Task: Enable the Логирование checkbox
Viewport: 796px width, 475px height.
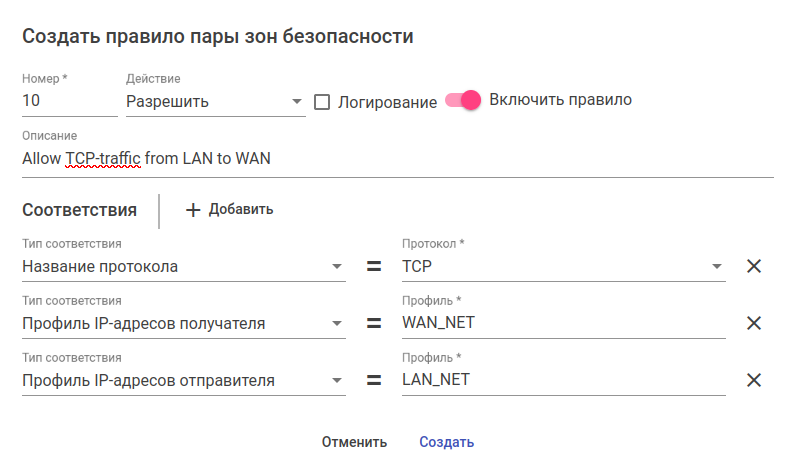Action: 322,102
